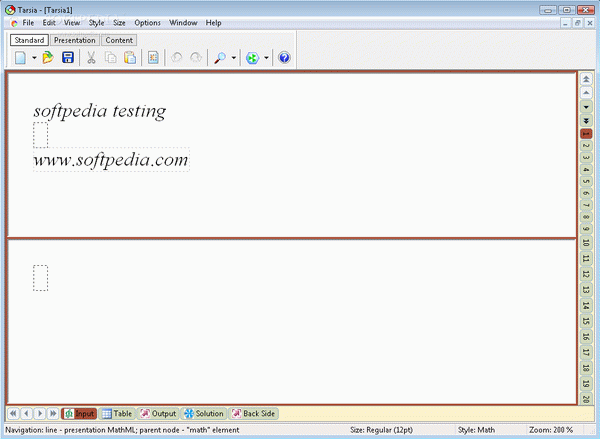Expand the zoom dropdown arrow
The width and height of the screenshot is (600, 439).
click(233, 58)
